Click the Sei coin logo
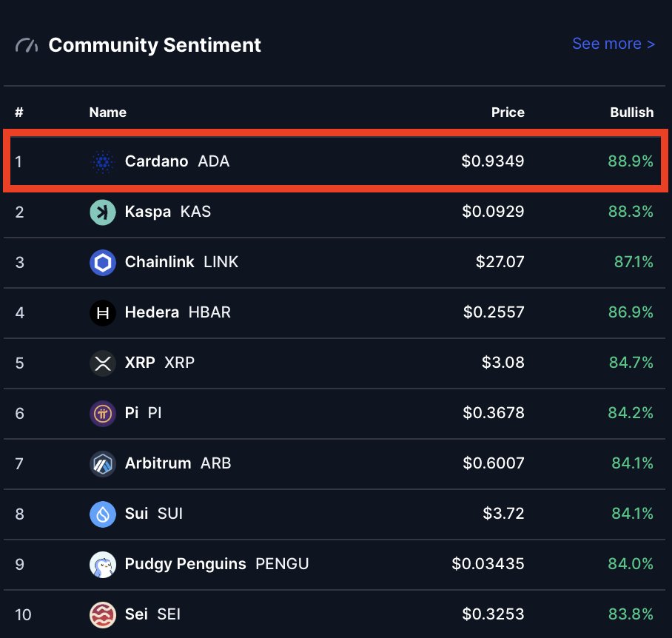The height and width of the screenshot is (638, 672). (x=103, y=615)
